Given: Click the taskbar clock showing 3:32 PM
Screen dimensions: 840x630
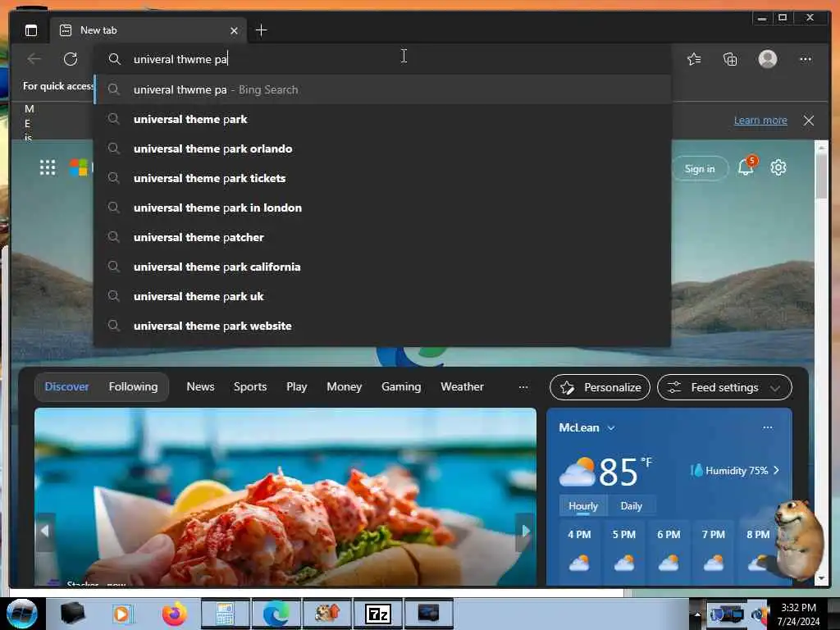Looking at the screenshot, I should pos(798,614).
